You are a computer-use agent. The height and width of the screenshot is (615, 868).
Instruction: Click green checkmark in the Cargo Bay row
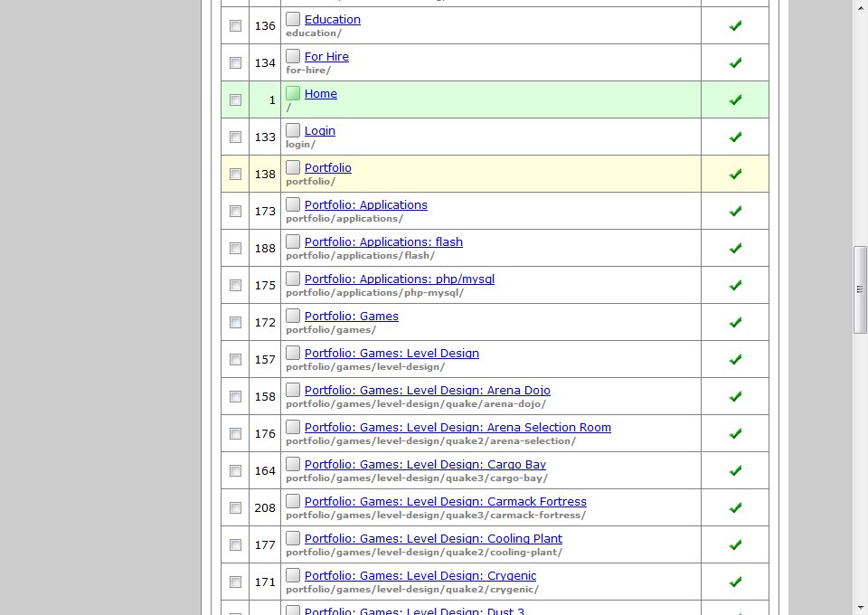(735, 470)
